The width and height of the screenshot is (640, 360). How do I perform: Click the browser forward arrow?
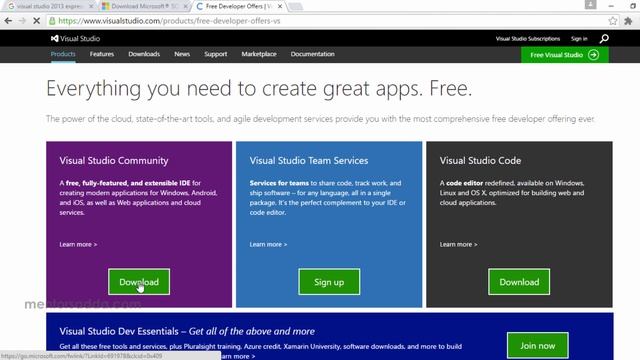coord(22,20)
